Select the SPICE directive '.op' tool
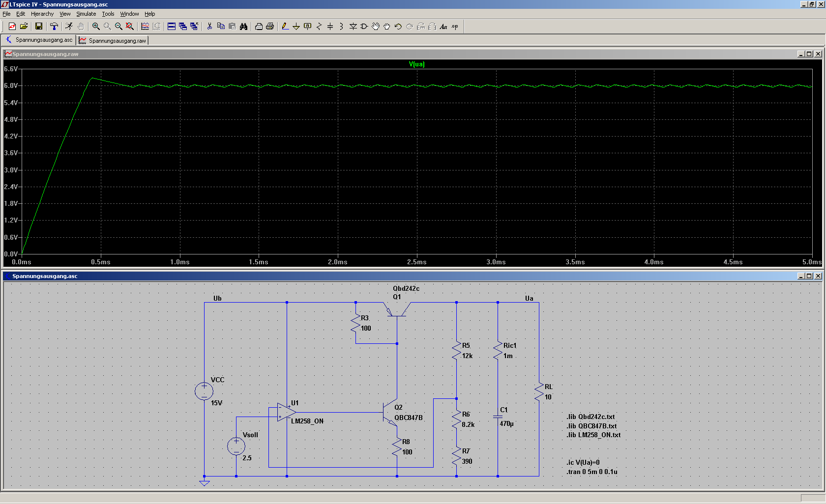The image size is (826, 504). (455, 27)
